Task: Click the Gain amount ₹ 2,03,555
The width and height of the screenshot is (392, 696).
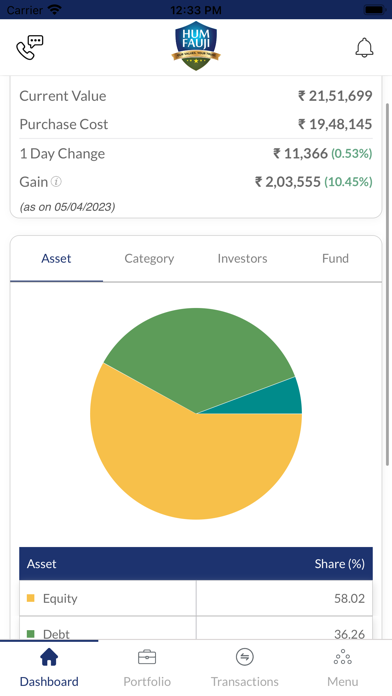Action: click(287, 182)
